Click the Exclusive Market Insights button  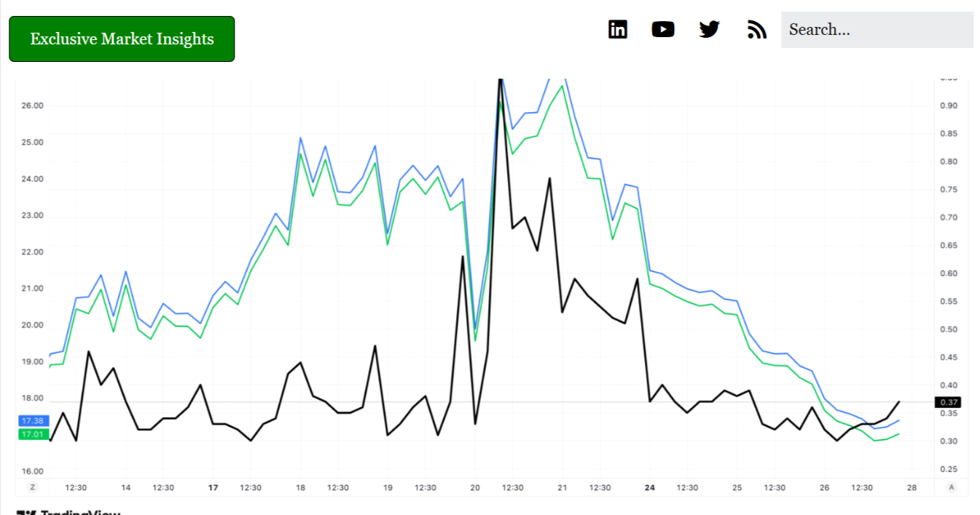[122, 39]
